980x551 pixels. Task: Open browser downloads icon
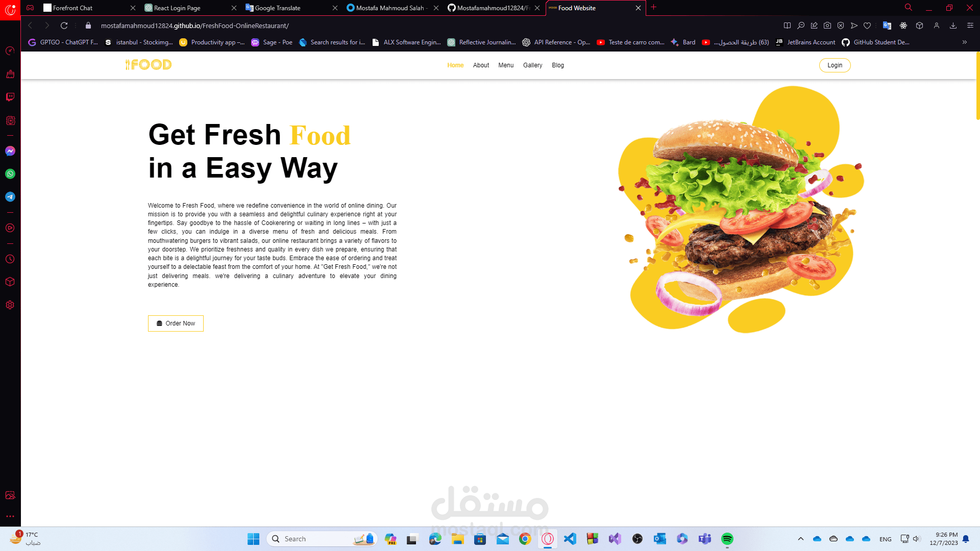[x=953, y=26]
